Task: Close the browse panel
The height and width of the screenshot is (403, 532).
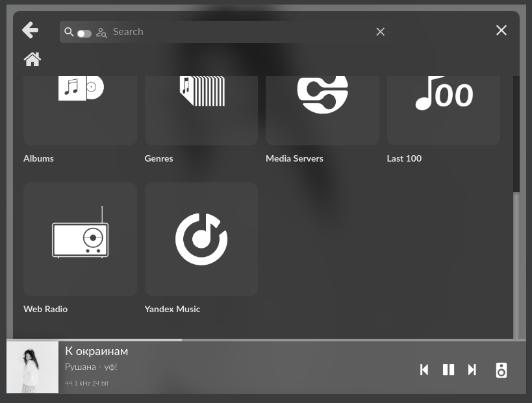Action: tap(501, 30)
